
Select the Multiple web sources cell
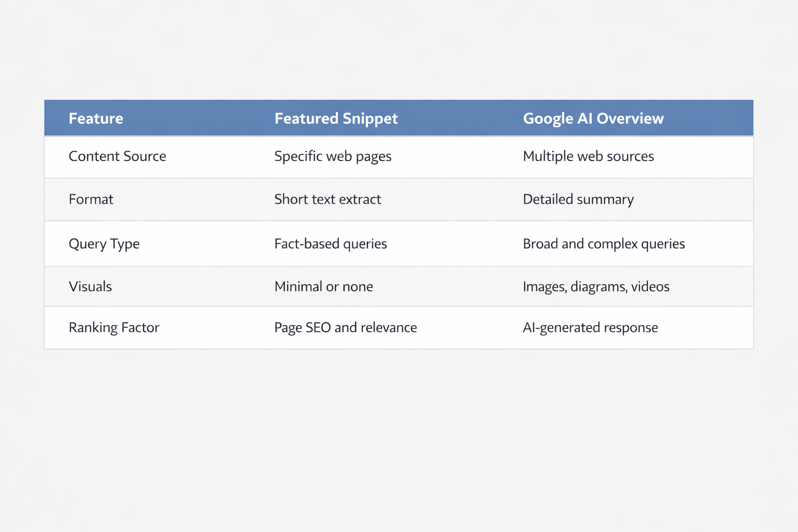tap(588, 156)
